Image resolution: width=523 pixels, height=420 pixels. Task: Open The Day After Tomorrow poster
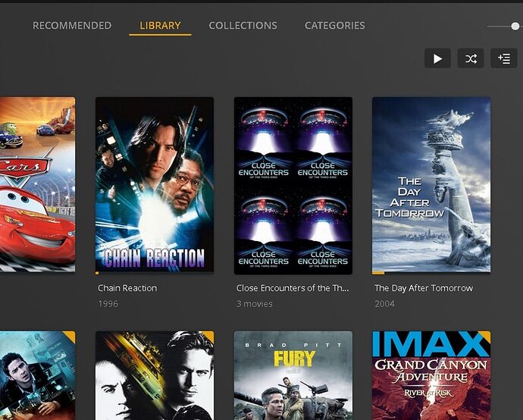coord(431,186)
